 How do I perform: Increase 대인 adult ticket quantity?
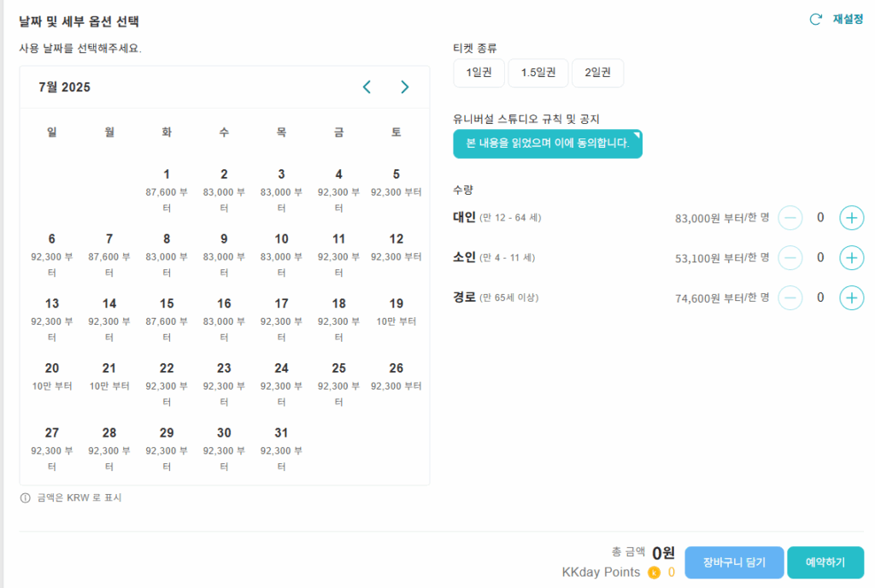[x=852, y=218]
